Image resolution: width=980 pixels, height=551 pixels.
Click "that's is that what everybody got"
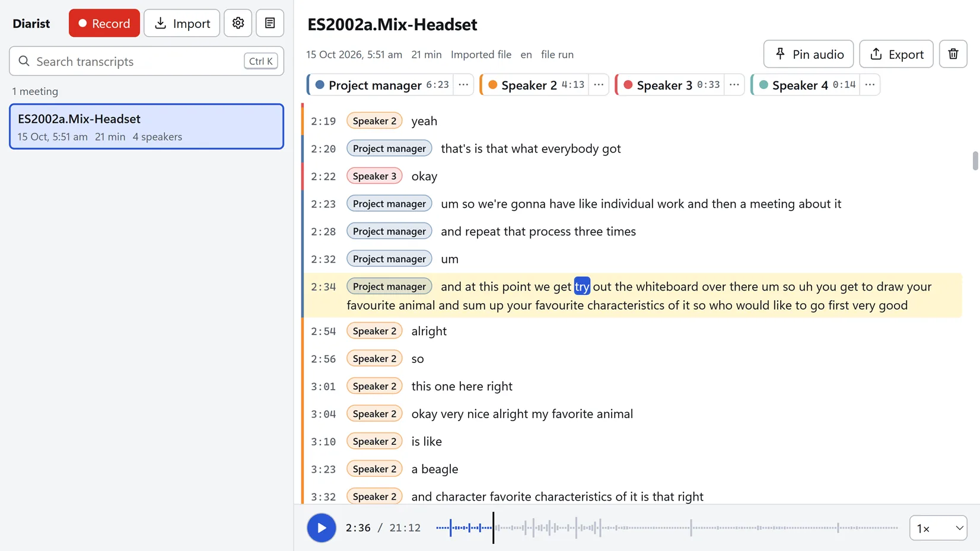[531, 148]
